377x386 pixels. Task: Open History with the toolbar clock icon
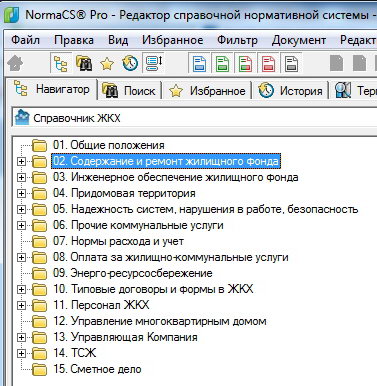130,63
